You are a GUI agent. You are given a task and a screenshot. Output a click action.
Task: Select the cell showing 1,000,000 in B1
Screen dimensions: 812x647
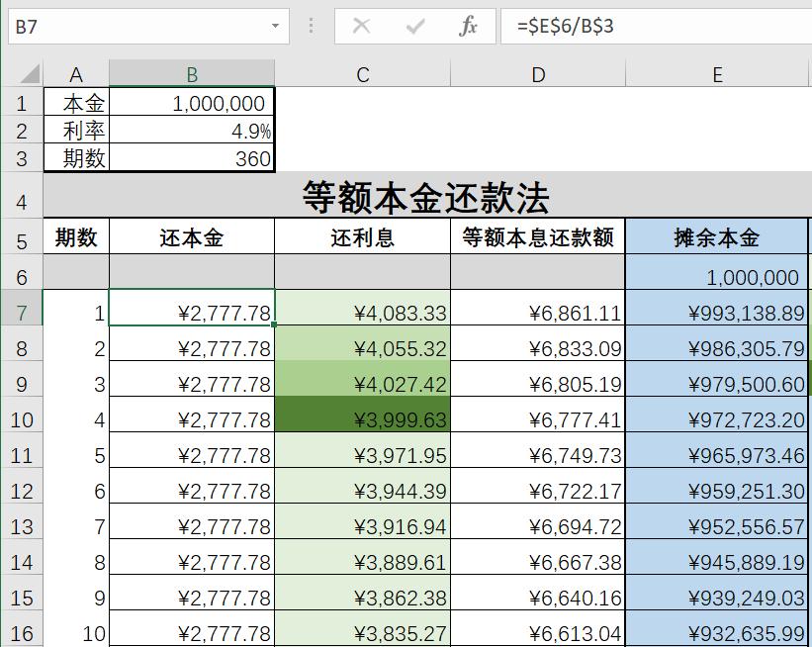(193, 102)
